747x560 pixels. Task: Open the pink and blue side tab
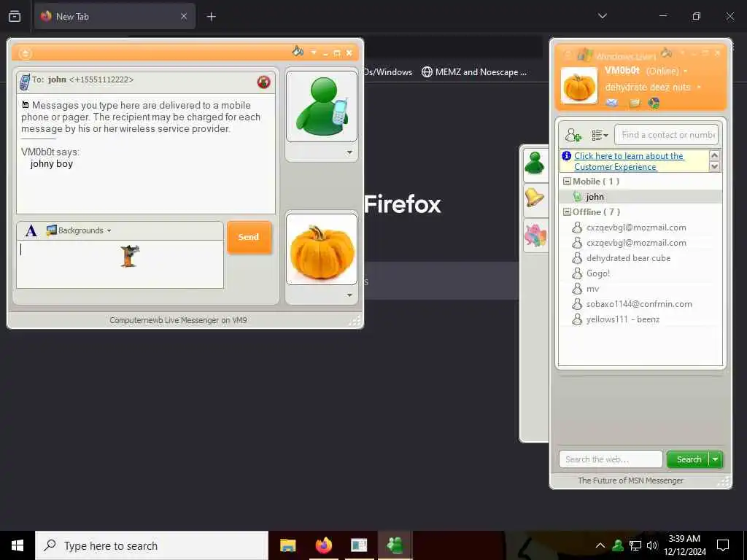pyautogui.click(x=535, y=236)
